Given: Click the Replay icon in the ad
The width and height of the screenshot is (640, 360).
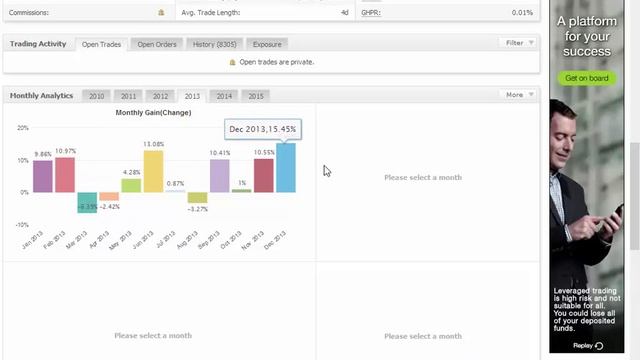Looking at the screenshot, I should tap(599, 346).
